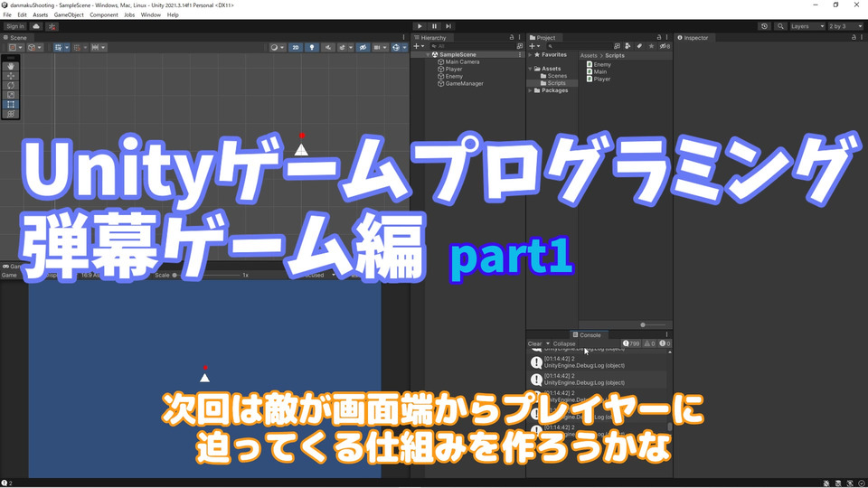Select Enemy object in Hierarchy
Screen dimensions: 868x488
454,76
